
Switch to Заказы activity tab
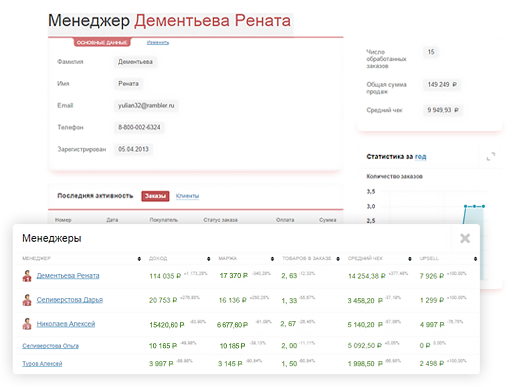click(155, 196)
